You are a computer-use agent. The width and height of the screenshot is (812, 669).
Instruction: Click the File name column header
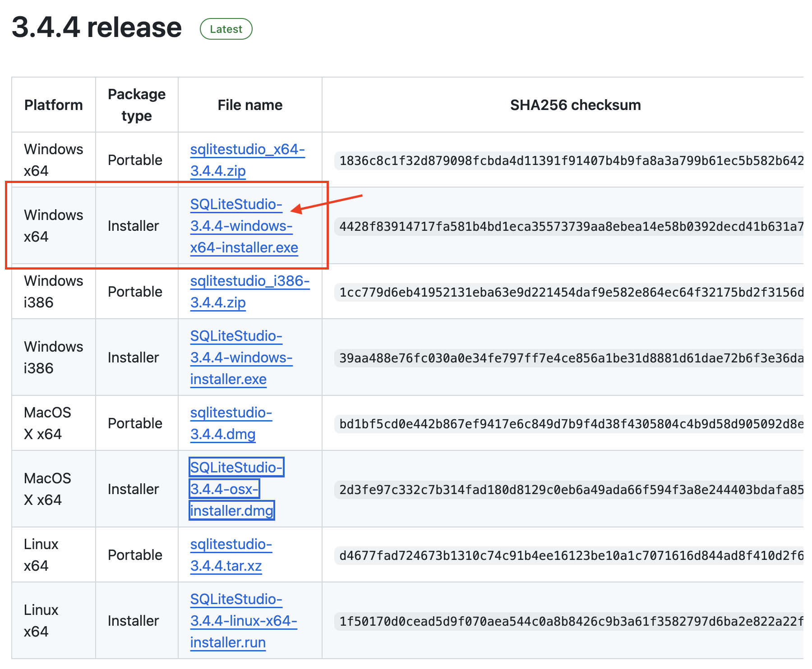point(250,105)
